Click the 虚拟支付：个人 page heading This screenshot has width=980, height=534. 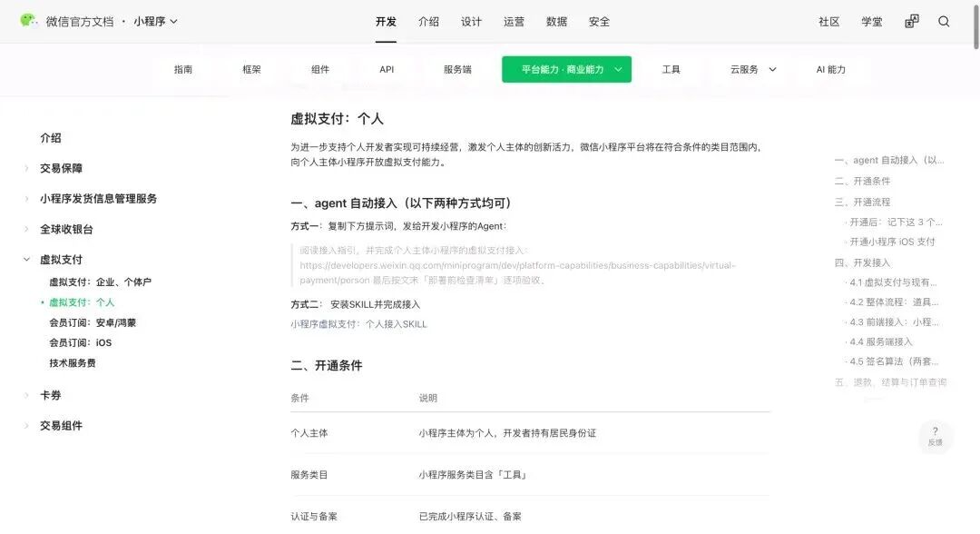pos(337,119)
